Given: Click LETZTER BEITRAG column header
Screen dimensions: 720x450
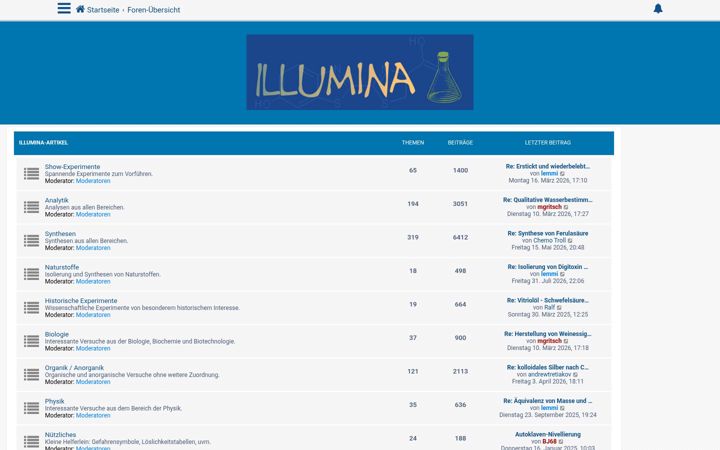Looking at the screenshot, I should (x=547, y=143).
